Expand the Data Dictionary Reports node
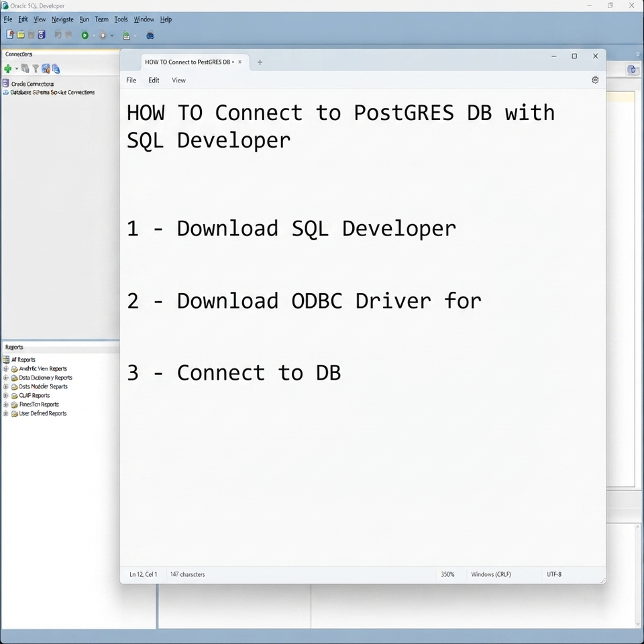This screenshot has height=644, width=644. point(6,378)
